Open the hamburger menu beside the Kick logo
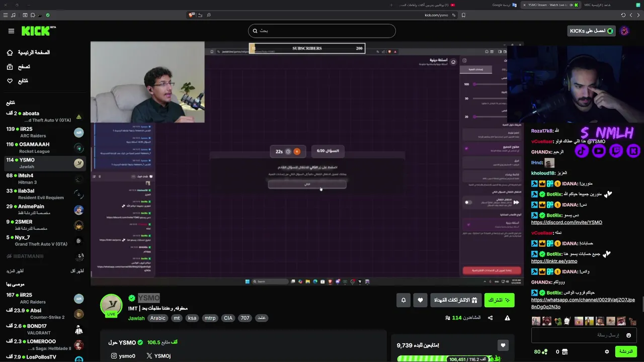This screenshot has height=362, width=644. point(11,31)
